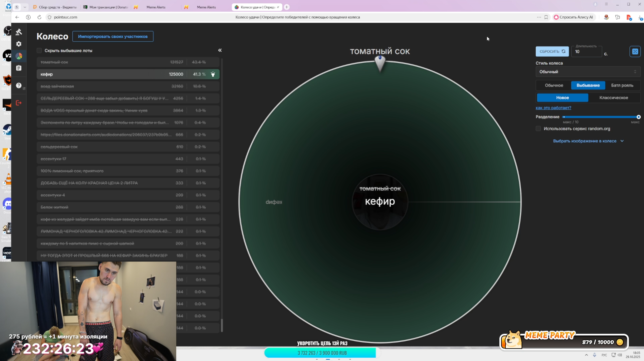Click Импортировать своих участников button

113,37
